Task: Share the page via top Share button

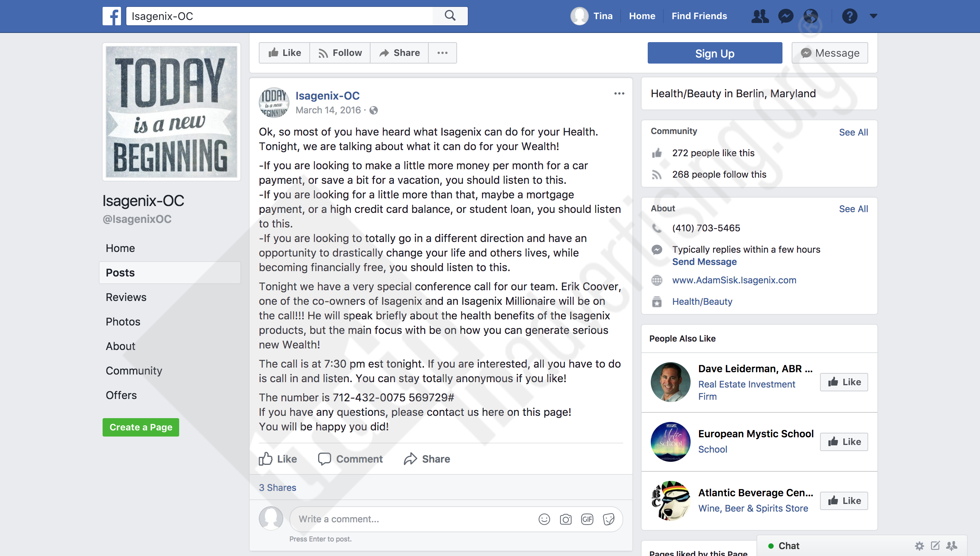Action: 399,53
